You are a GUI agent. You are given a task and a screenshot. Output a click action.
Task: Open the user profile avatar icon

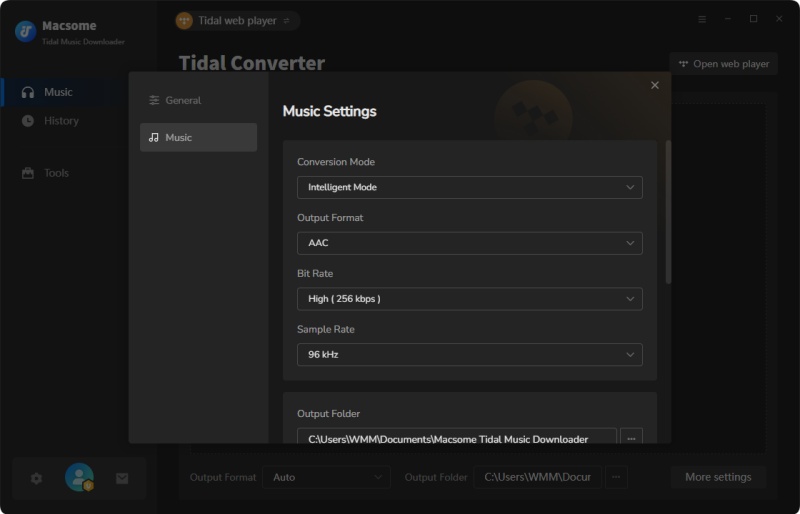(x=79, y=478)
